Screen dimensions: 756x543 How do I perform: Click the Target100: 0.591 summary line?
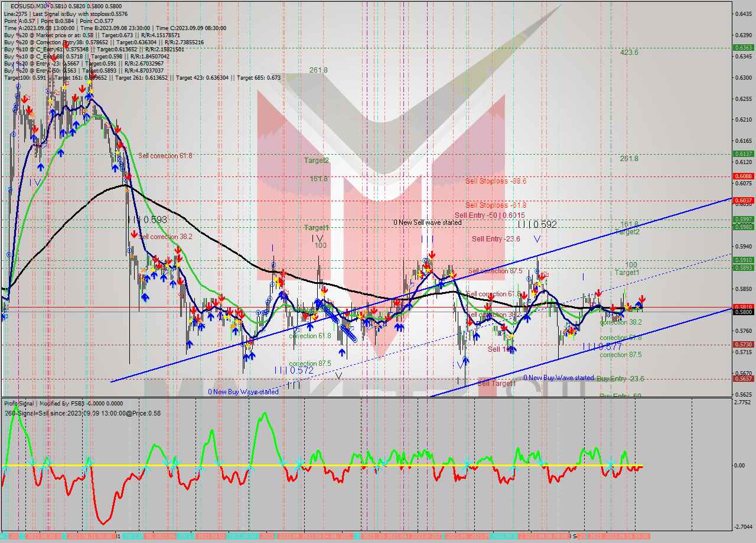point(142,78)
